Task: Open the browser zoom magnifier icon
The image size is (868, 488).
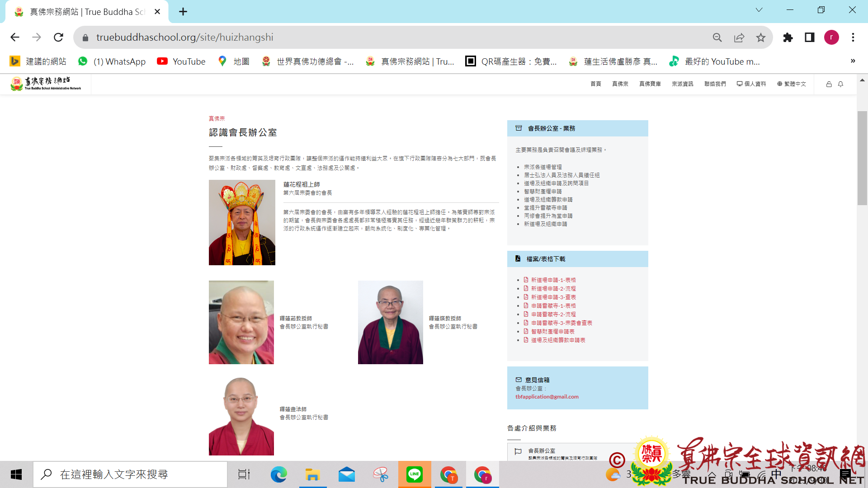Action: click(x=717, y=38)
